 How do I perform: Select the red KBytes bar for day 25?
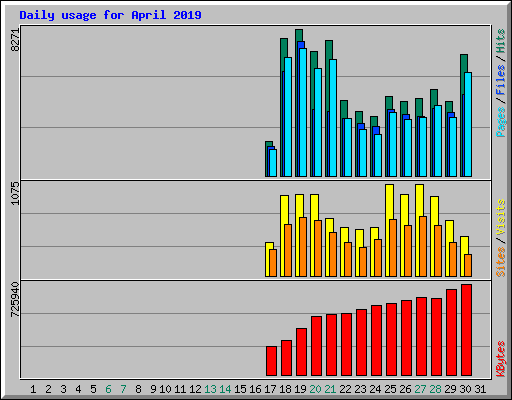pyautogui.click(x=391, y=340)
